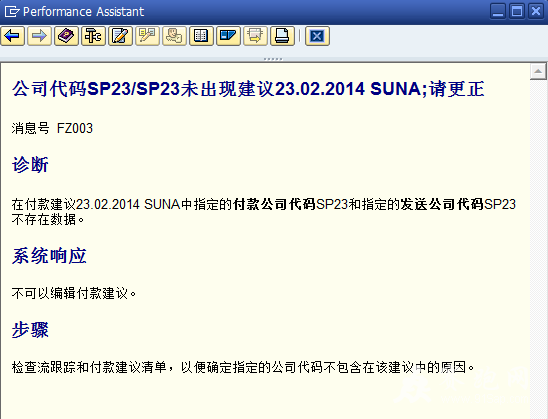548x419 pixels.
Task: Print the message using printer icon
Action: click(x=282, y=36)
